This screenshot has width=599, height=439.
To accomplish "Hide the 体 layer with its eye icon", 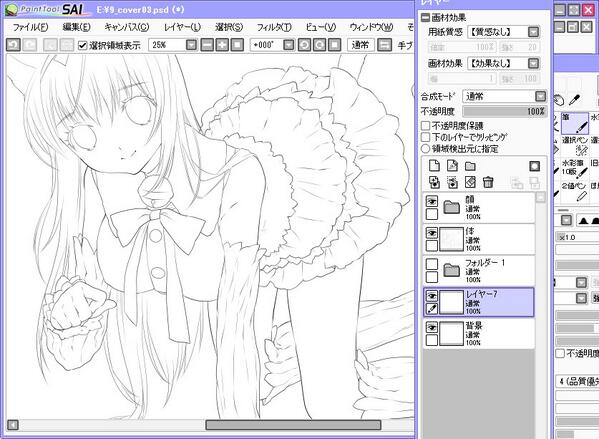I will pos(432,232).
